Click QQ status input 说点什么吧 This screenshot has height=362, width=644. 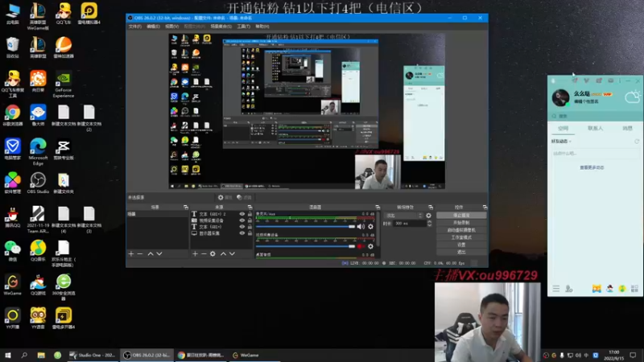595,154
